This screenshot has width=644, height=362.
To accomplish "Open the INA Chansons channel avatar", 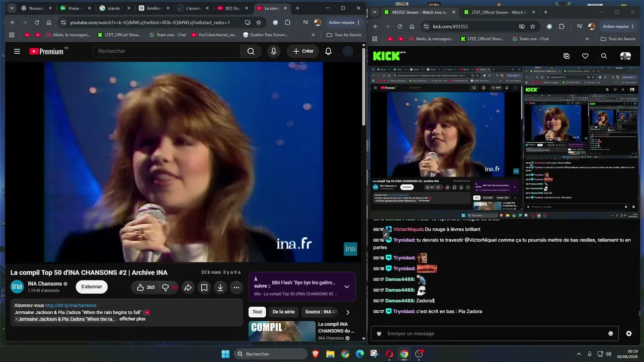I will click(17, 287).
